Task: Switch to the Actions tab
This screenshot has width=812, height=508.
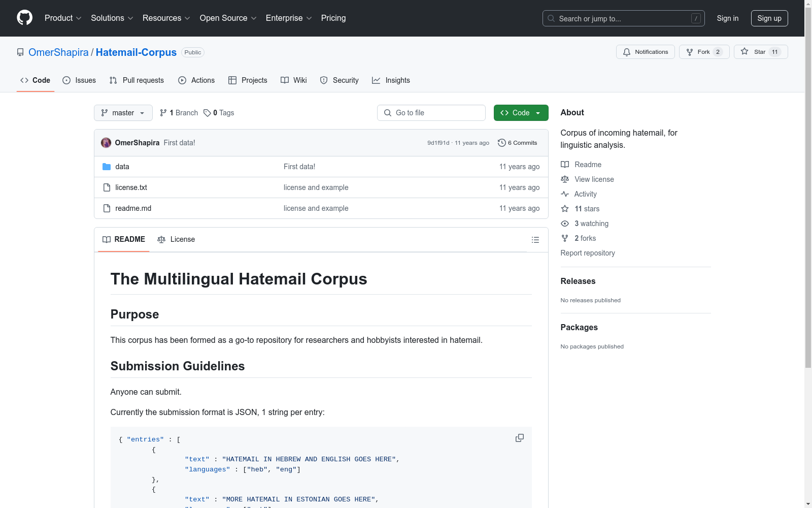Action: click(x=196, y=80)
